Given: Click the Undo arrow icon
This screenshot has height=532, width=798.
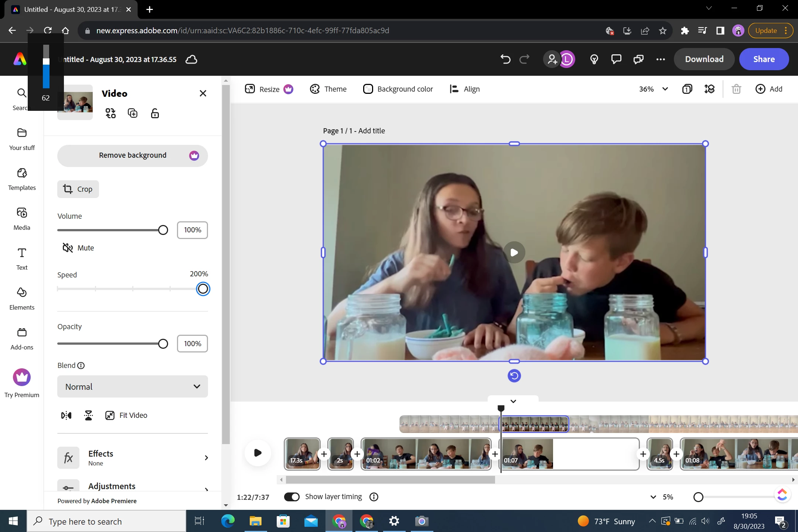Looking at the screenshot, I should (505, 59).
